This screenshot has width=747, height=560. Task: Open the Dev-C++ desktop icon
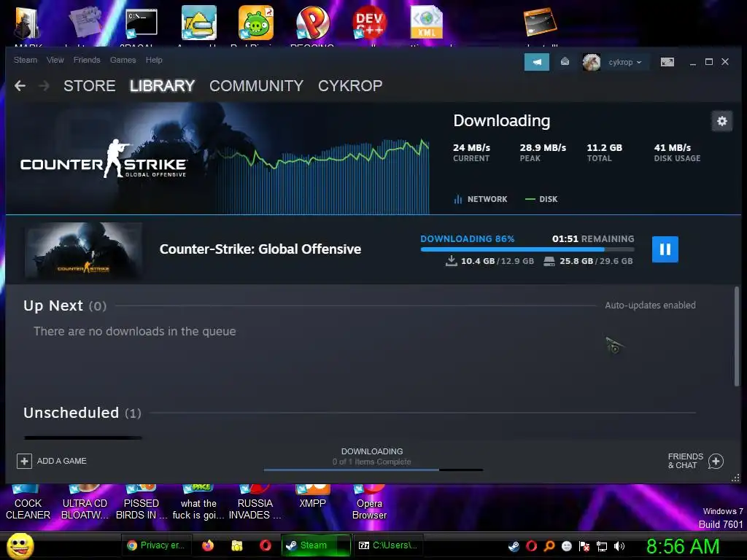tap(369, 23)
